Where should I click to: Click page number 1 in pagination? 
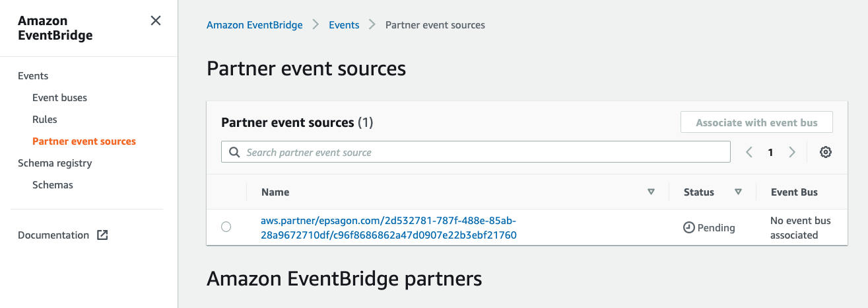pos(770,153)
